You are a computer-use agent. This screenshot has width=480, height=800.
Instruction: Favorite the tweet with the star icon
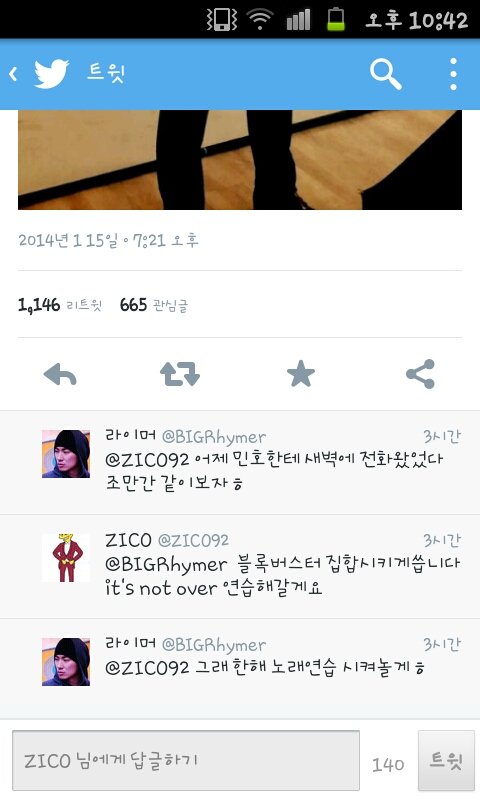[300, 374]
